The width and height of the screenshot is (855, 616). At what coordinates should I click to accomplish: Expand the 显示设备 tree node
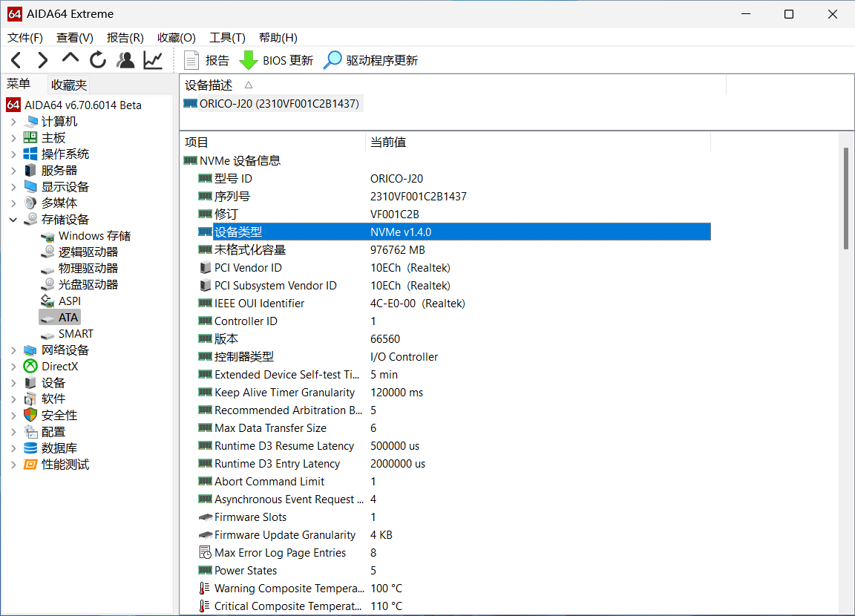(13, 187)
